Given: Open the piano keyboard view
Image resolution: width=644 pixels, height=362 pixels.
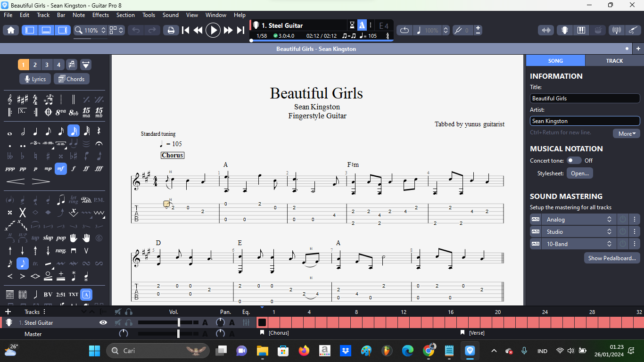Looking at the screenshot, I should click(581, 30).
